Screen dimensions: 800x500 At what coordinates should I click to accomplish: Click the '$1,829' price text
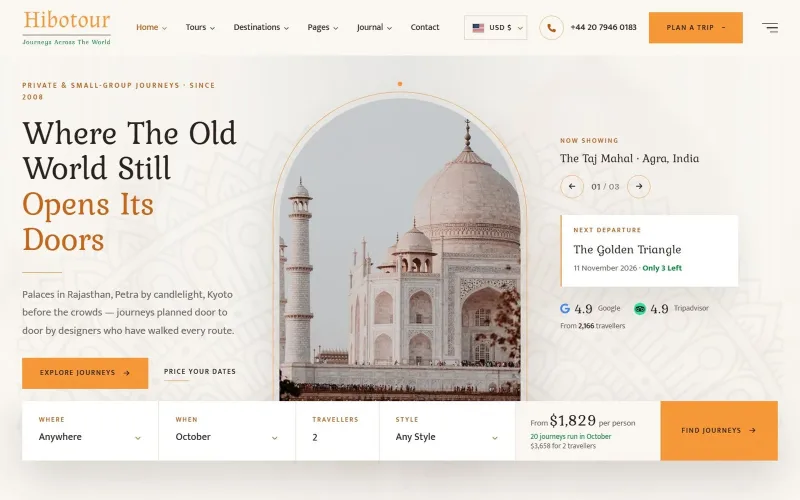pyautogui.click(x=572, y=420)
